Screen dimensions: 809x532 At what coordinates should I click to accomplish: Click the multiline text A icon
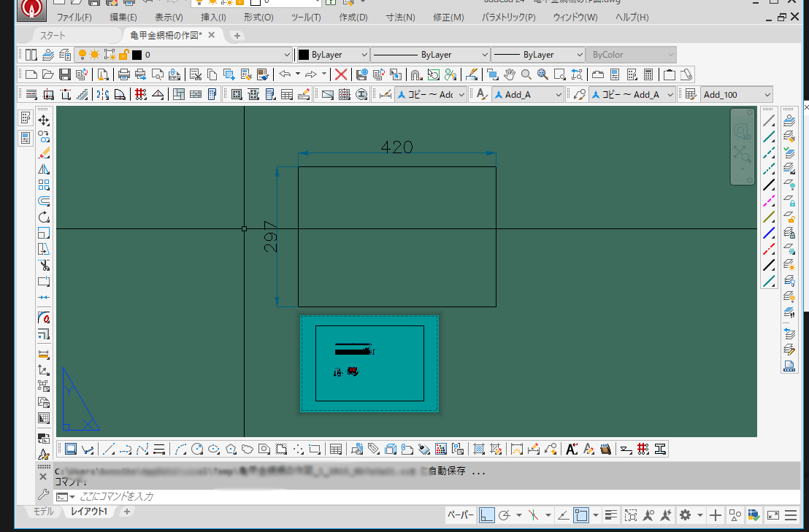[x=571, y=449]
